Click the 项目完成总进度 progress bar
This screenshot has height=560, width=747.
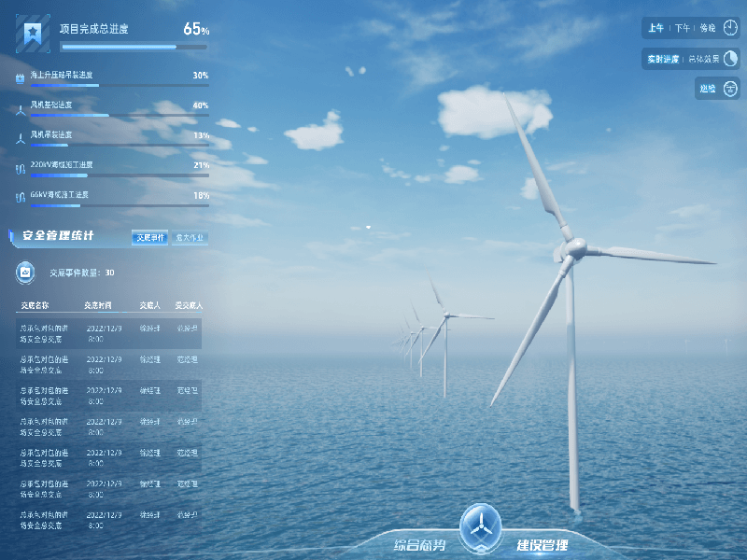tap(133, 47)
